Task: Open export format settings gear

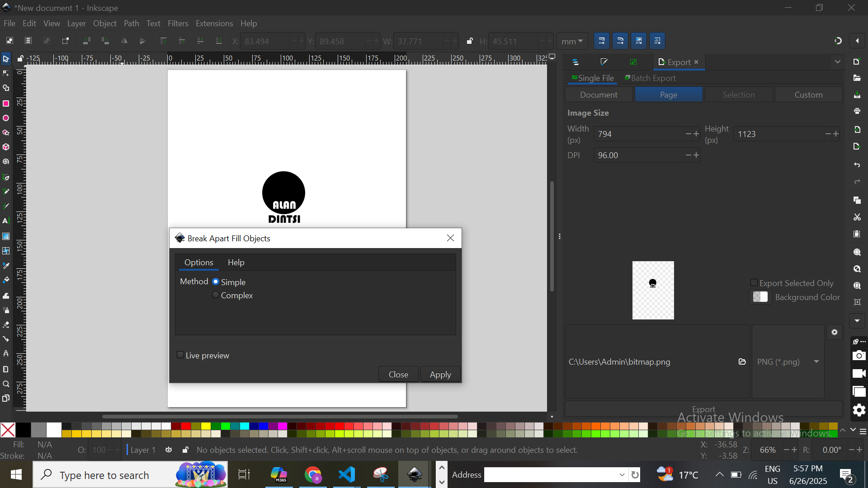Action: tap(835, 332)
